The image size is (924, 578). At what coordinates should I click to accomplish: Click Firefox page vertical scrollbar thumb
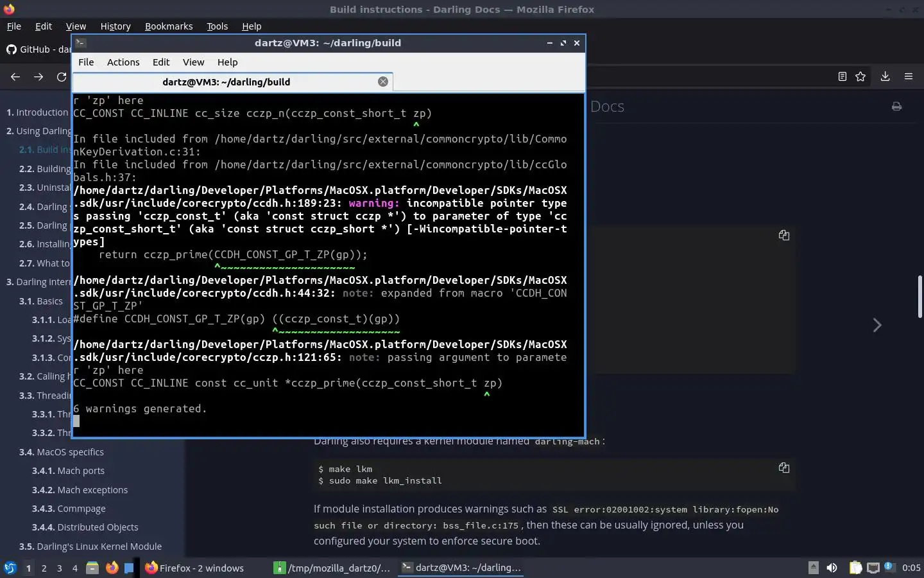(x=920, y=296)
